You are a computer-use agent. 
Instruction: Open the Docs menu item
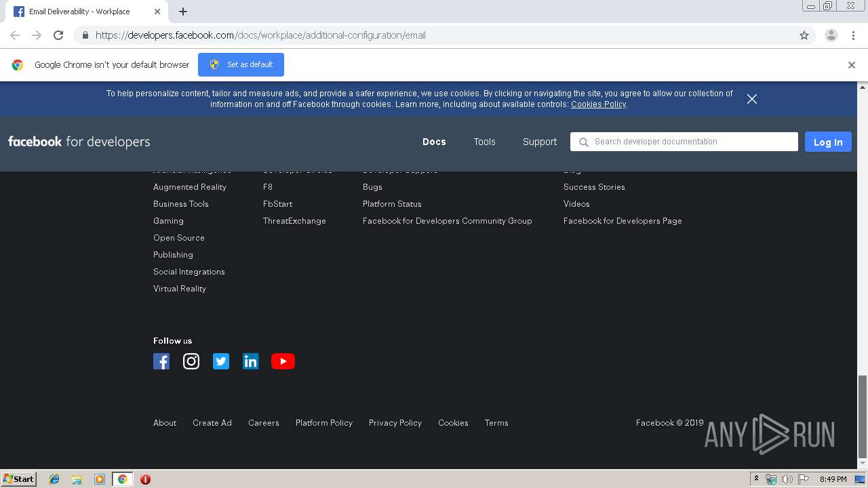tap(434, 142)
